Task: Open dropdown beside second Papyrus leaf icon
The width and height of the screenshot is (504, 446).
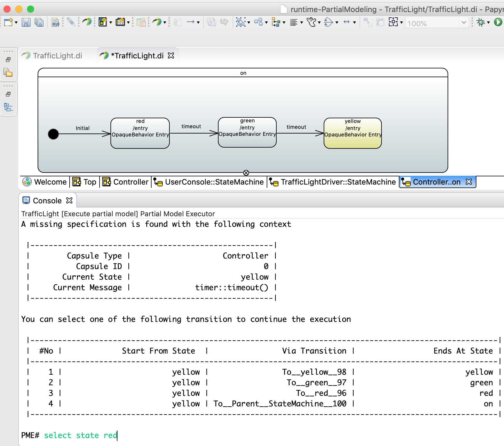Action: pos(165,22)
